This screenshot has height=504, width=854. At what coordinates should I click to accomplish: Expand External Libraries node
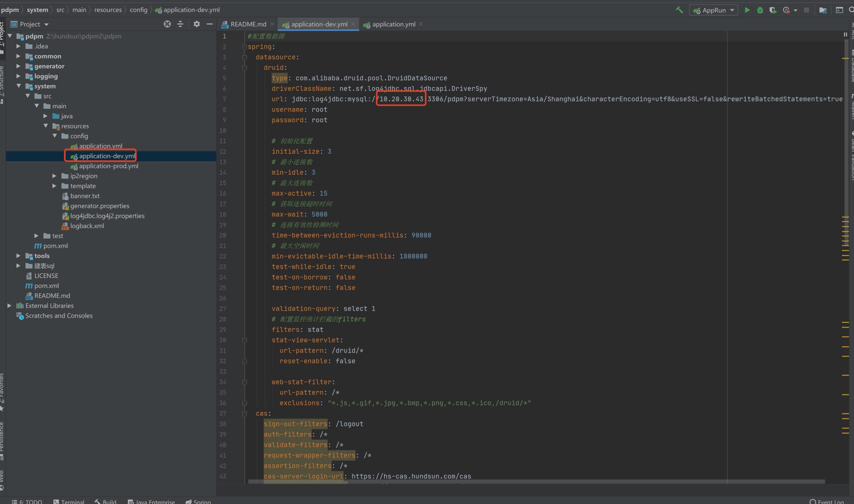point(10,306)
